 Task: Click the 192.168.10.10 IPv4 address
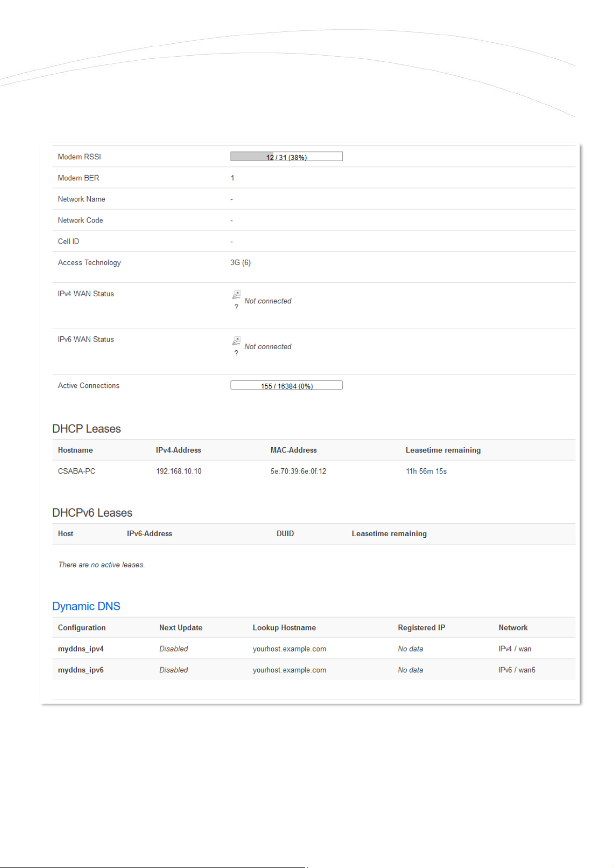[178, 471]
